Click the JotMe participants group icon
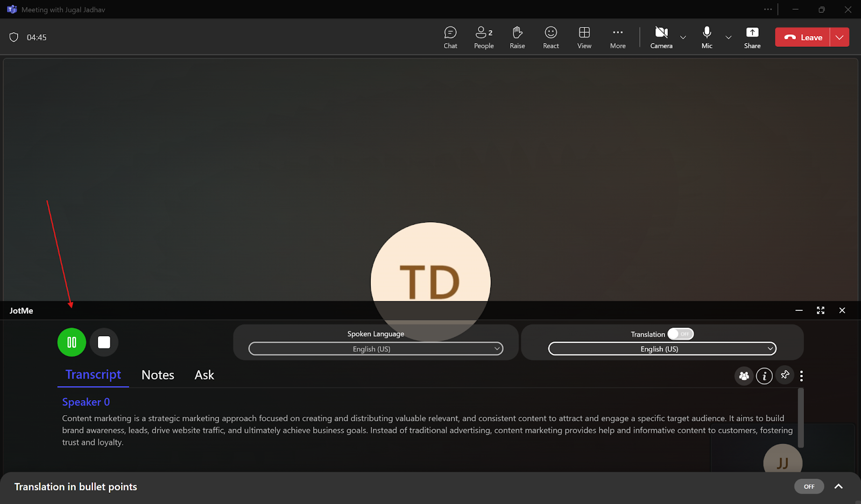This screenshot has width=861, height=504. pos(744,376)
